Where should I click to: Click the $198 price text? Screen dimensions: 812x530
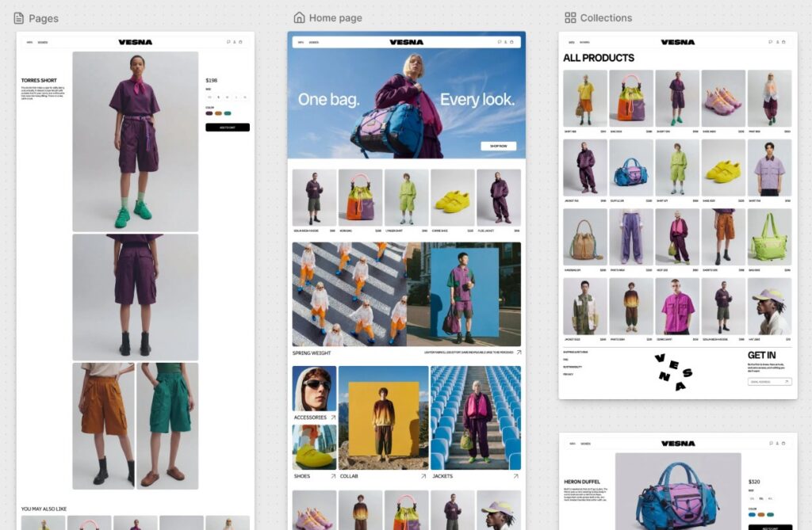coord(211,80)
